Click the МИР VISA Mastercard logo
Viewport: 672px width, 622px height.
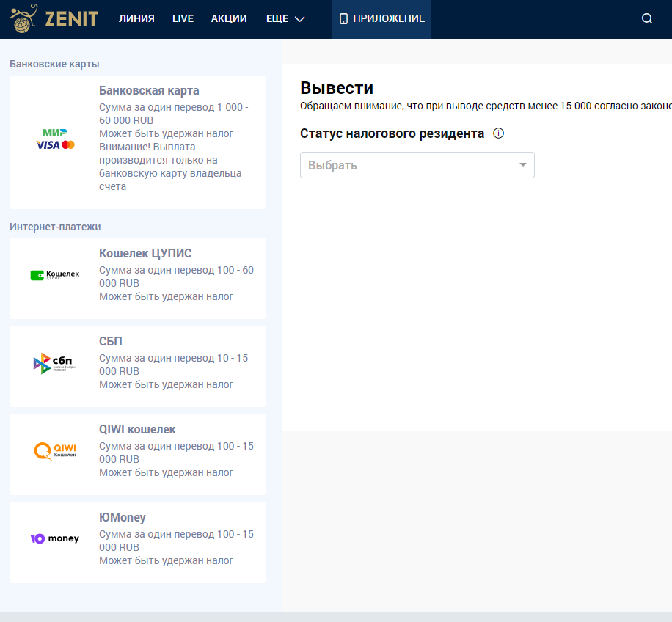pos(55,139)
